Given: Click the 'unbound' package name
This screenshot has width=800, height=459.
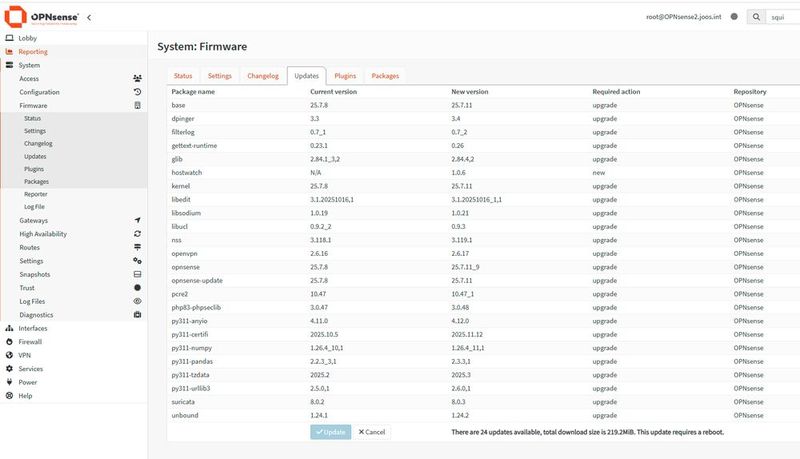Looking at the screenshot, I should click(185, 415).
